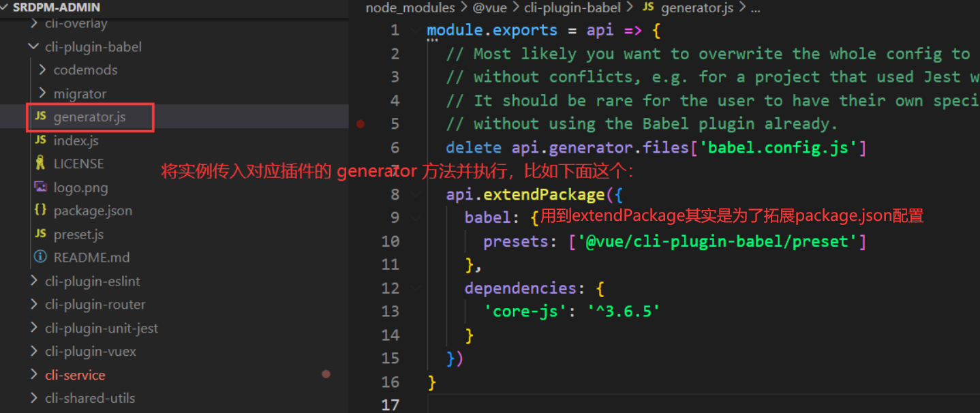This screenshot has height=413, width=980.
Task: Click @vue in the breadcrumb path
Action: point(491,8)
